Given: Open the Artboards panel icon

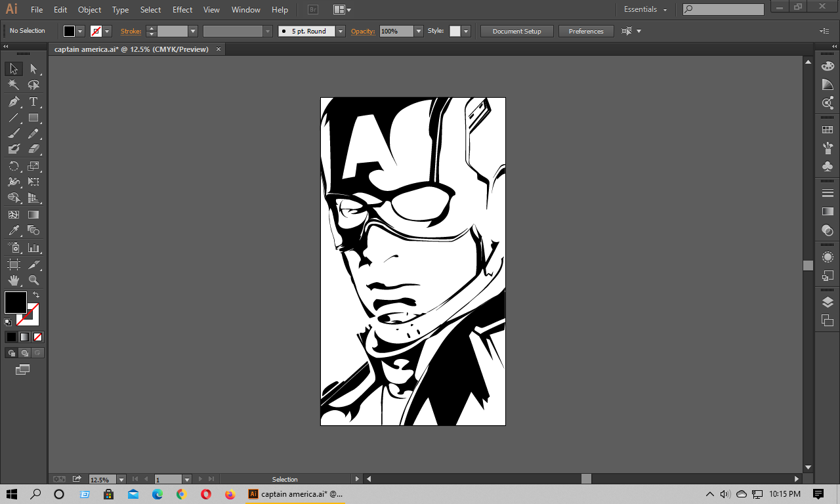Looking at the screenshot, I should [828, 320].
